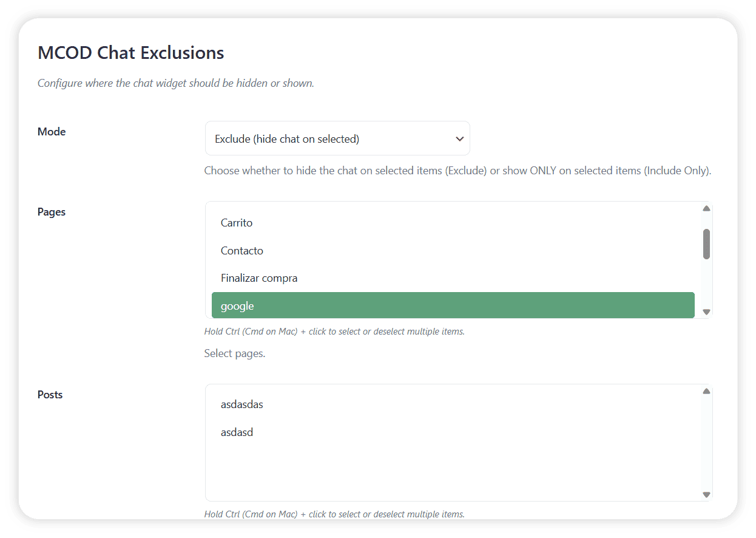The height and width of the screenshot is (538, 756).
Task: Click the Pages field label
Action: coord(52,212)
